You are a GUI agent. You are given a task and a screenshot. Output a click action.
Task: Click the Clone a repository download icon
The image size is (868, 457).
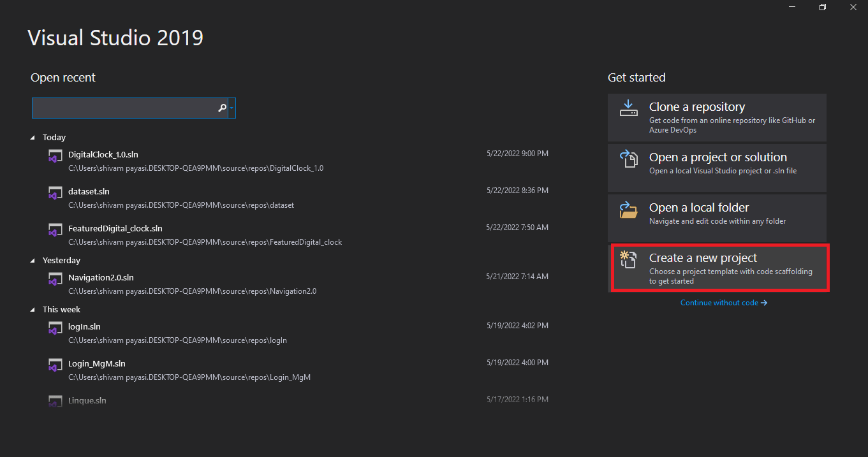click(x=629, y=108)
